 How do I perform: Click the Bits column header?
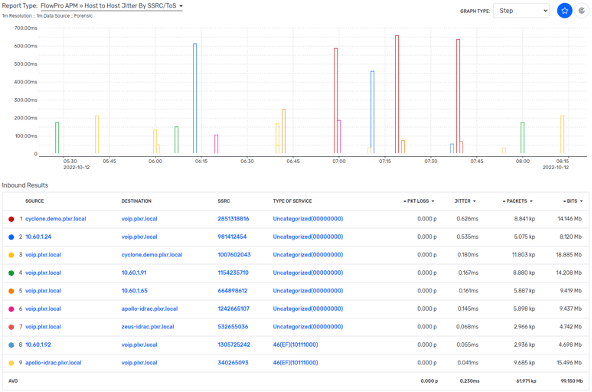(572, 201)
